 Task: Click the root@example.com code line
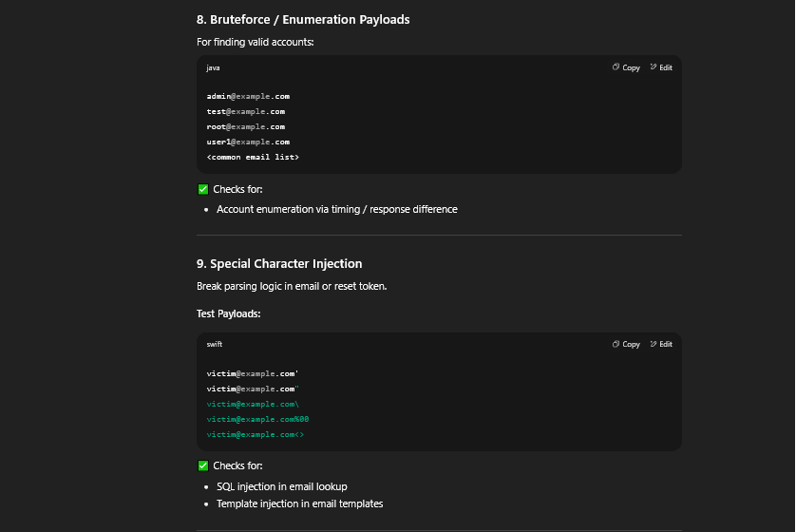[245, 127]
